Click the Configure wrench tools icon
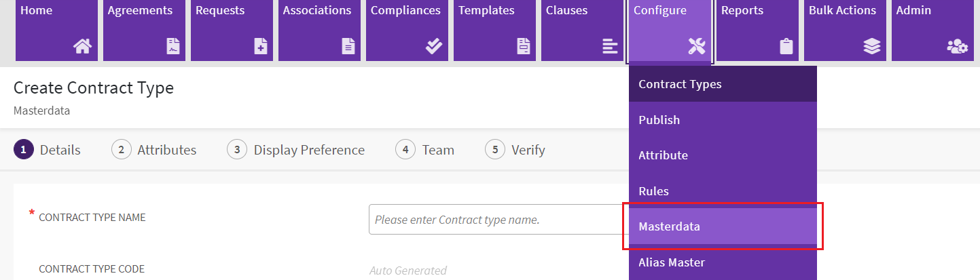This screenshot has height=280, width=980. [x=697, y=46]
